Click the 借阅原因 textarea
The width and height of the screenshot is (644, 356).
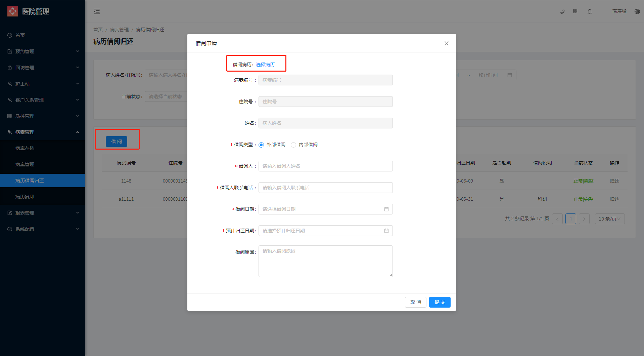[x=326, y=261]
